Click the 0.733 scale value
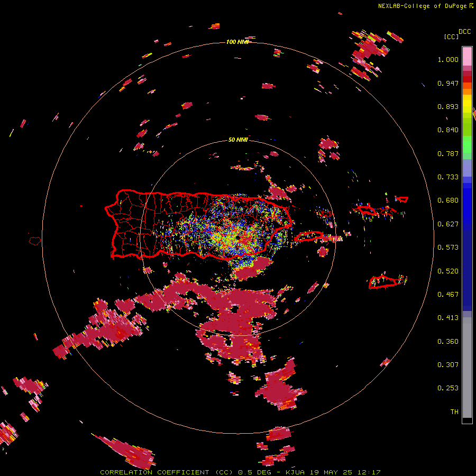Image resolution: width=476 pixels, height=476 pixels. 448,177
